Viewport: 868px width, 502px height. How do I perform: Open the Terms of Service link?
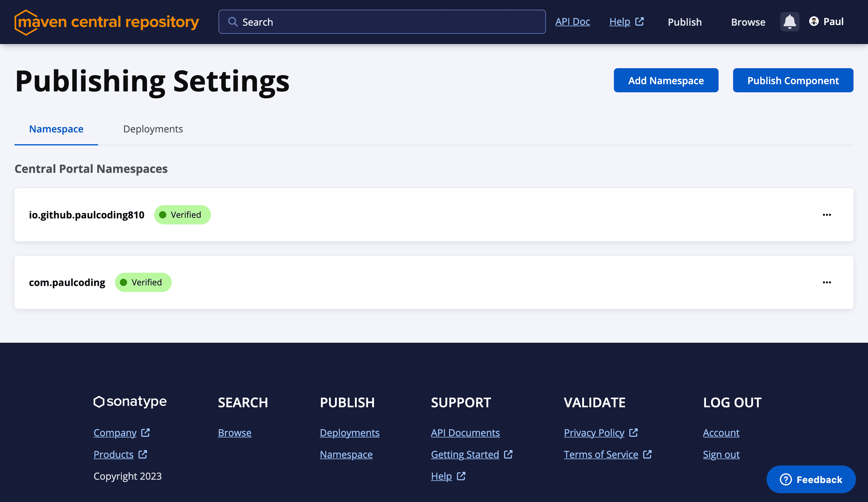(x=601, y=455)
